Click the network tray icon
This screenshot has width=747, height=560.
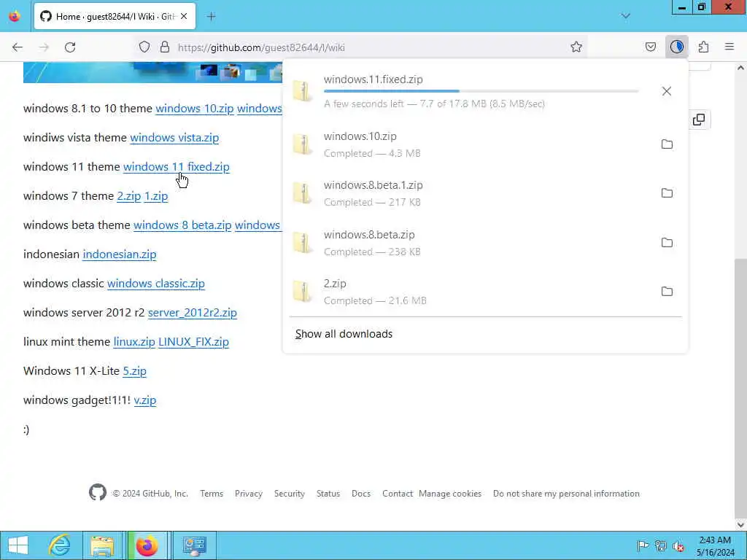(x=661, y=545)
